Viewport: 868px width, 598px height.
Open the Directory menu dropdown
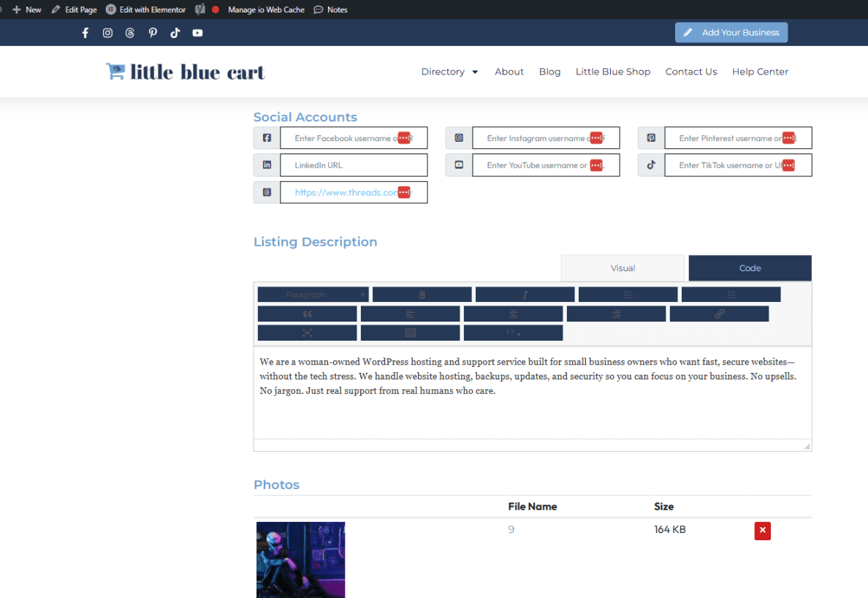pyautogui.click(x=449, y=72)
